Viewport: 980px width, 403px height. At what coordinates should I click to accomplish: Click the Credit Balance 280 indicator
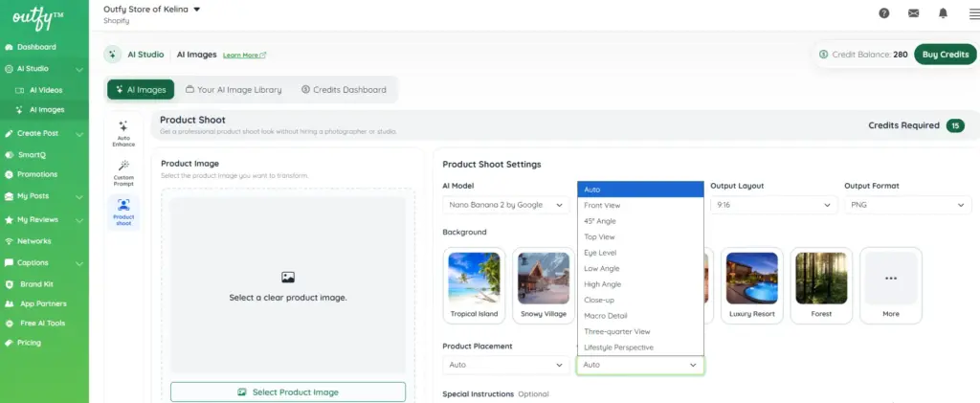(x=863, y=55)
